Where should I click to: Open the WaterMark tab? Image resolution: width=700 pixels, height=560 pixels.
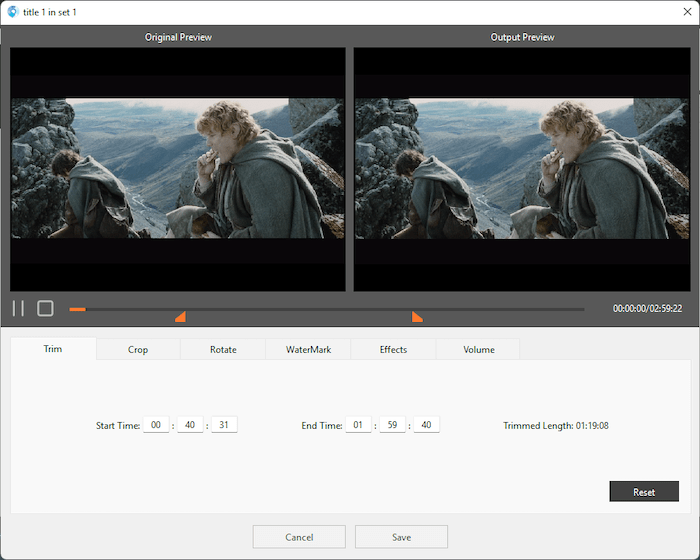click(308, 350)
